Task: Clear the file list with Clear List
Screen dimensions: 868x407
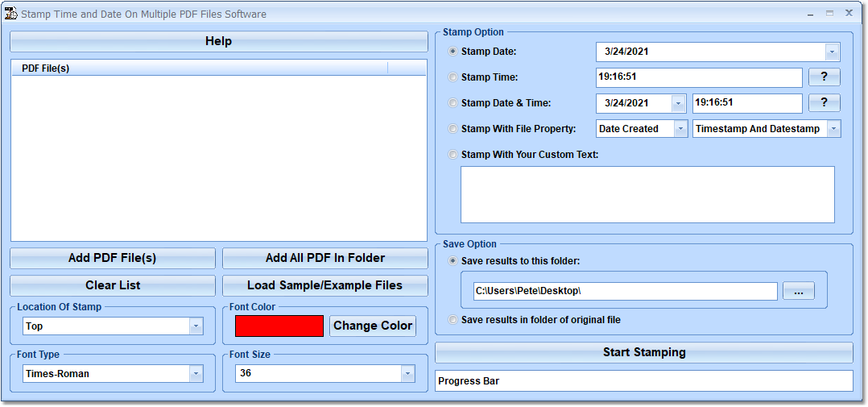Action: 113,286
